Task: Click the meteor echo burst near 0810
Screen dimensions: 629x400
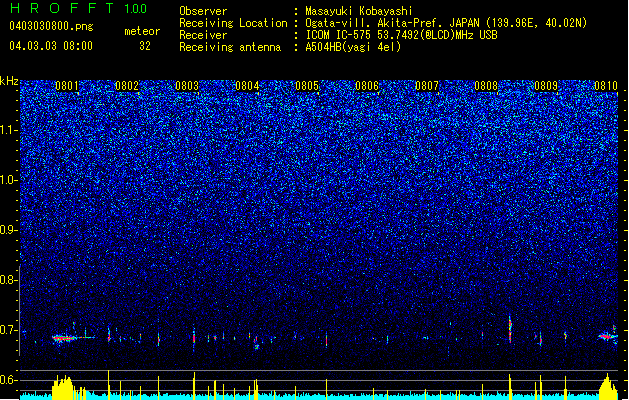Action: click(x=607, y=336)
